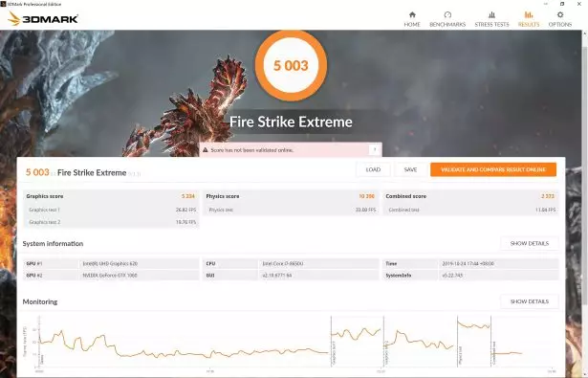588x378 pixels.
Task: Select the Combined score label
Action: [405, 196]
